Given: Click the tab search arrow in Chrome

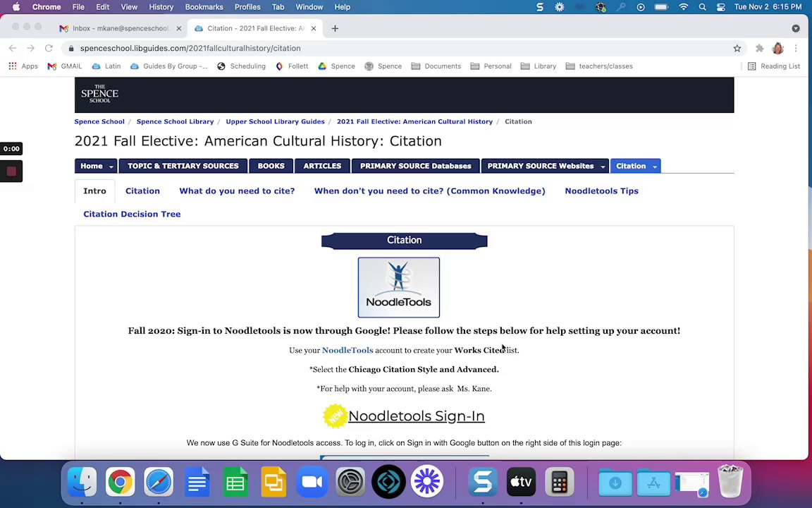Looking at the screenshot, I should pyautogui.click(x=796, y=28).
